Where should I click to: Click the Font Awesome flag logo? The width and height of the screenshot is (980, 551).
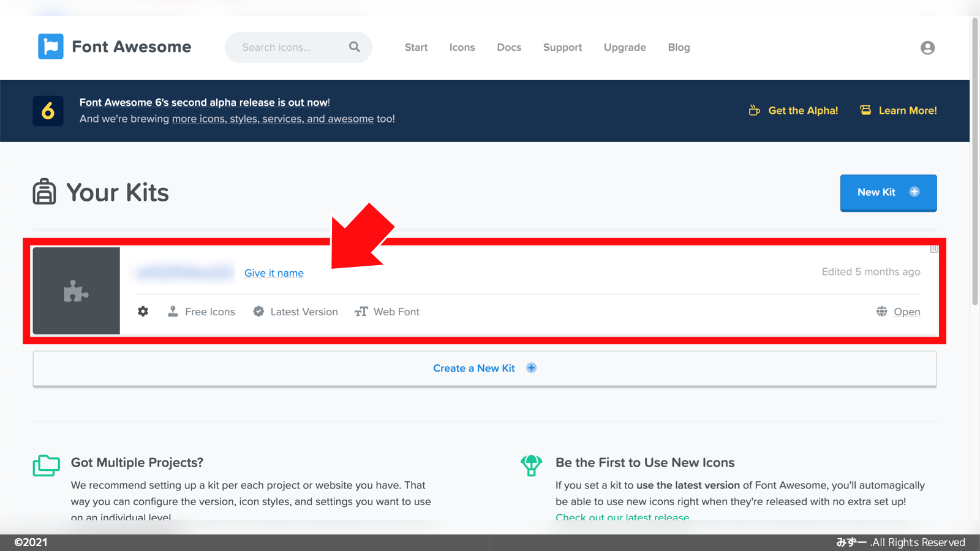(51, 47)
